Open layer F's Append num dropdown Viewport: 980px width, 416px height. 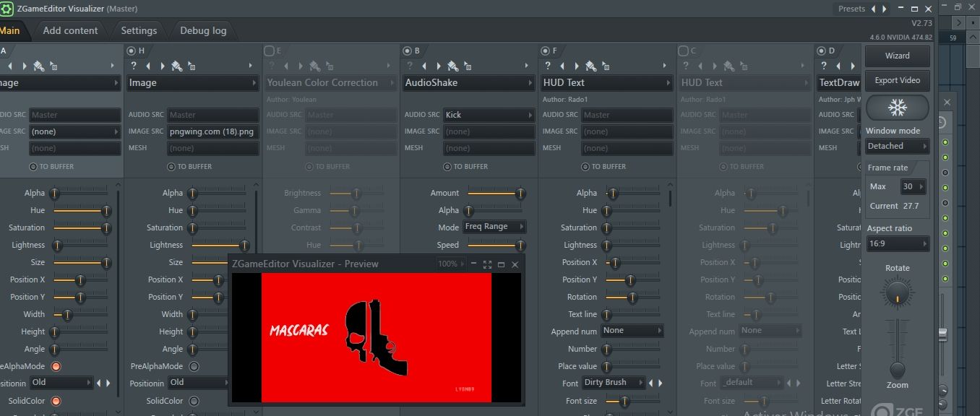pyautogui.click(x=632, y=331)
